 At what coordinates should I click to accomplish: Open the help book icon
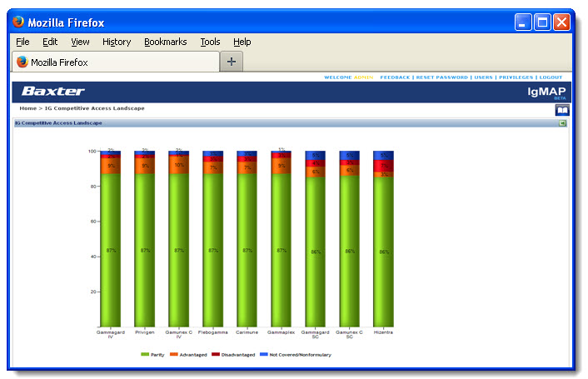pos(562,110)
